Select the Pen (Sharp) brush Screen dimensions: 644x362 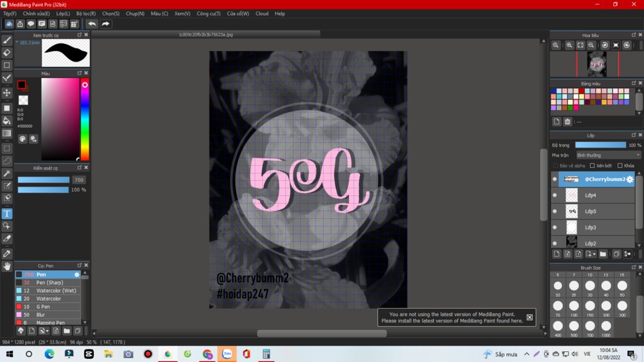pos(48,282)
